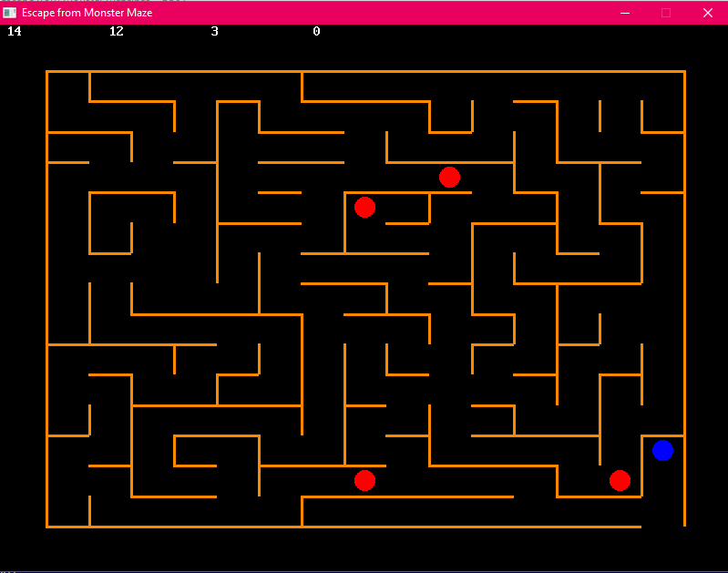Minimize the Escape from Monster Maze window
Viewport: 728px width, 573px height.
click(625, 13)
